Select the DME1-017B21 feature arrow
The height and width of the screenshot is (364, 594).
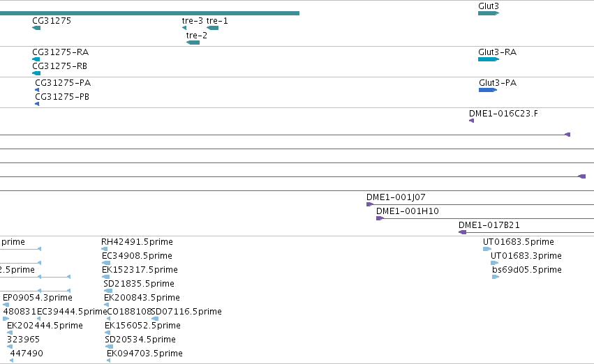pos(463,232)
